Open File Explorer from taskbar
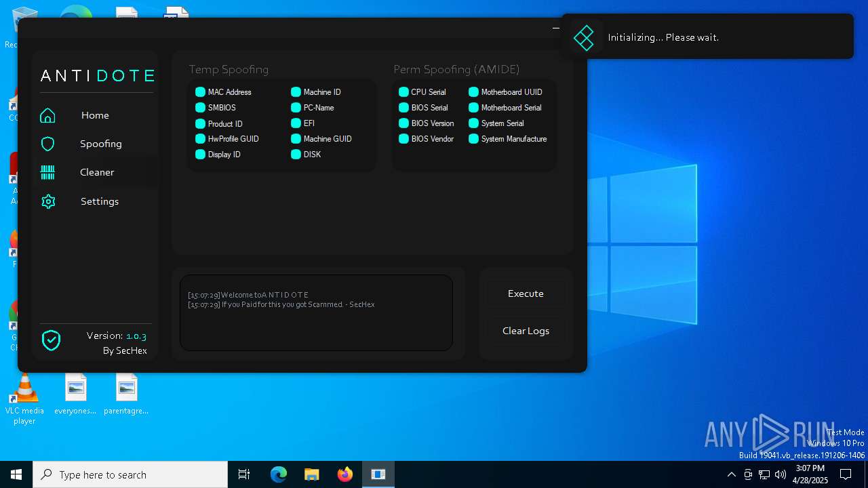The width and height of the screenshot is (868, 488). pos(311,474)
